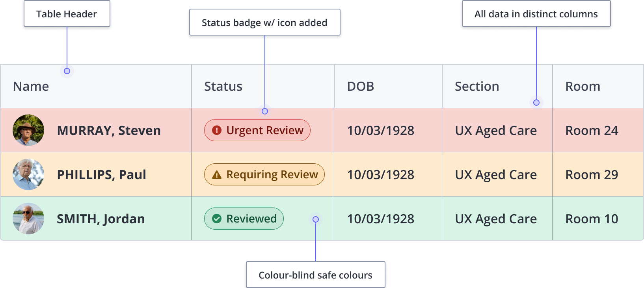Click the Status column header

(223, 86)
